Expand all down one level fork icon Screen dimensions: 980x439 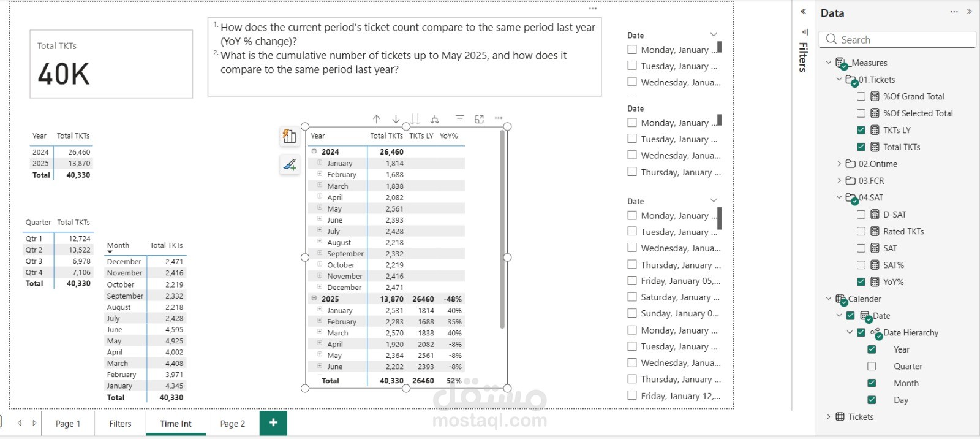pos(435,119)
